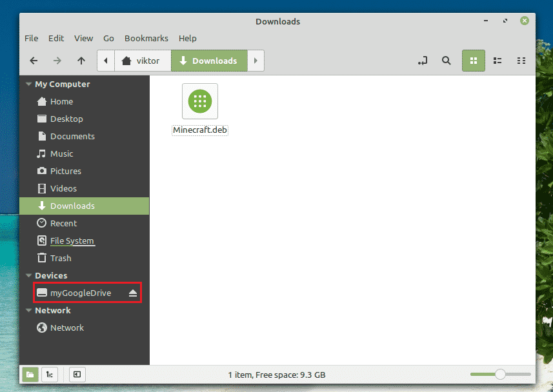
Task: Go back with the left arrow button
Action: (34, 61)
